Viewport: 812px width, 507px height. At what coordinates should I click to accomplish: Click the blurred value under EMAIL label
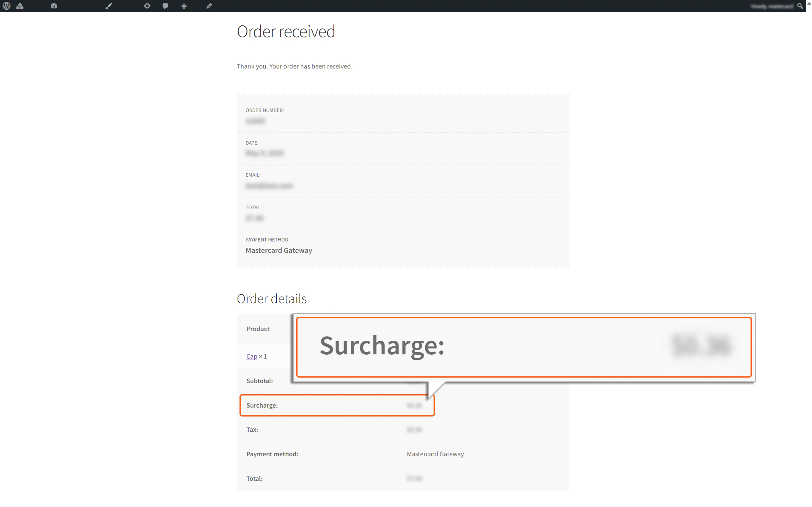point(269,186)
